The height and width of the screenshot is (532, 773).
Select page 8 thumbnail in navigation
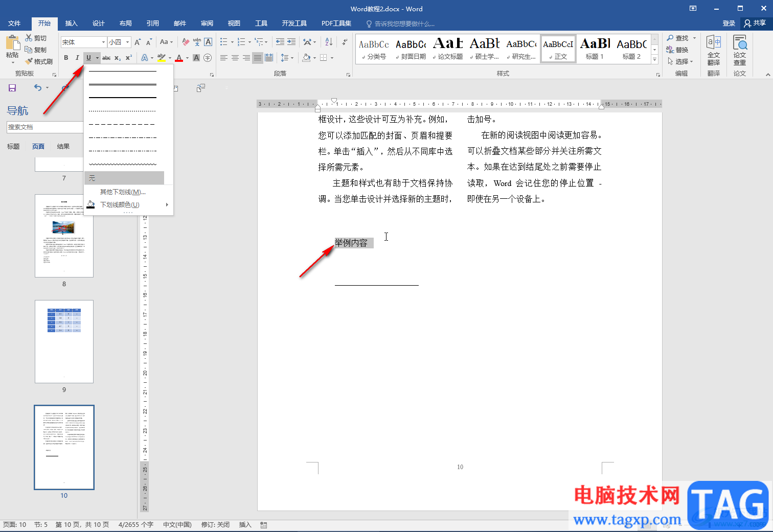coord(64,236)
